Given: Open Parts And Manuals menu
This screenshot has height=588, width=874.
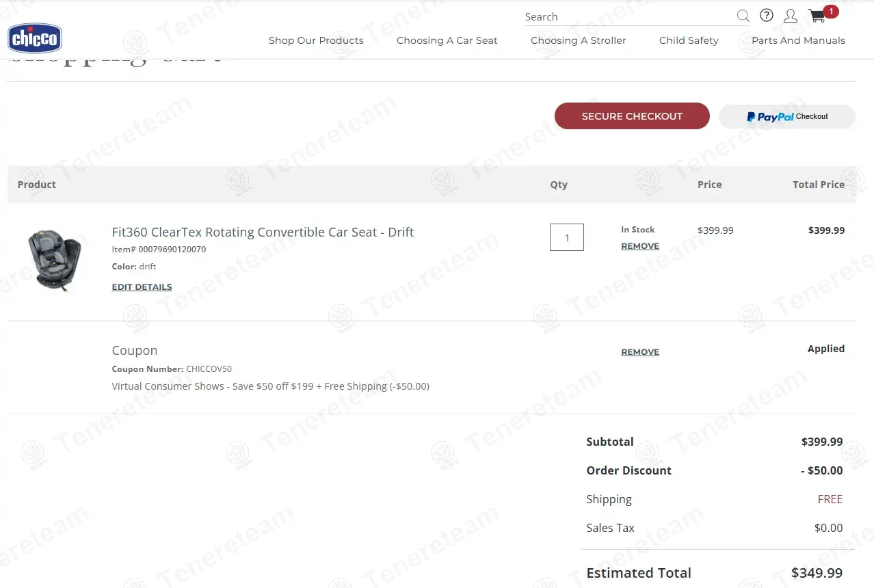Looking at the screenshot, I should (798, 40).
